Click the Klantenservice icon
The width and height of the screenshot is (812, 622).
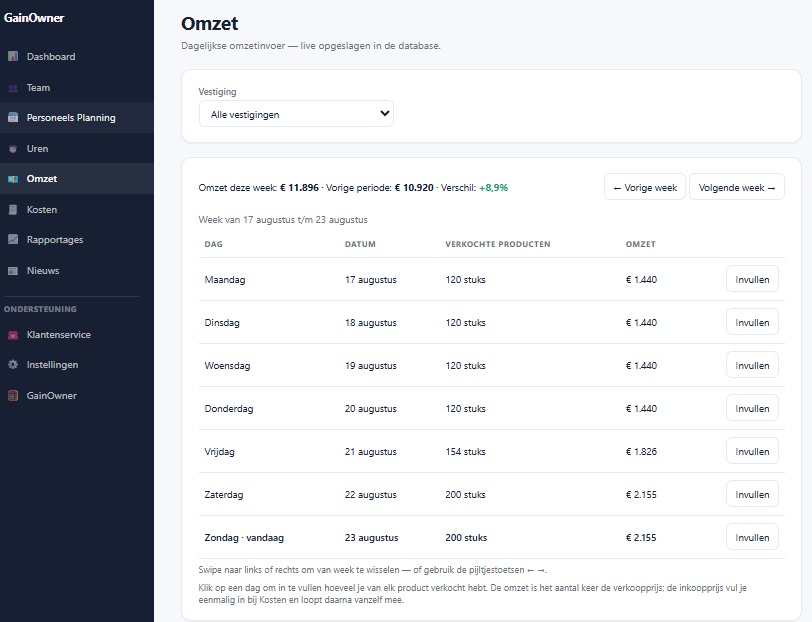tap(13, 335)
